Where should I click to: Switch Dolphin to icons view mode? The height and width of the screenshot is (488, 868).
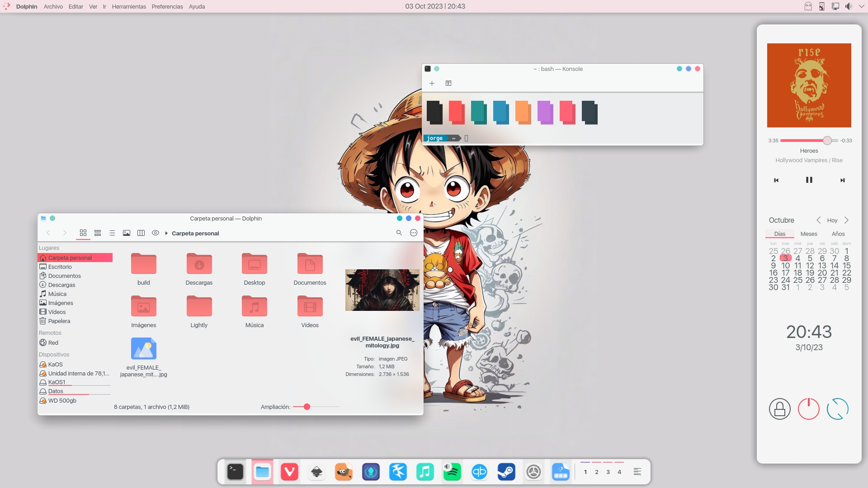(x=83, y=233)
